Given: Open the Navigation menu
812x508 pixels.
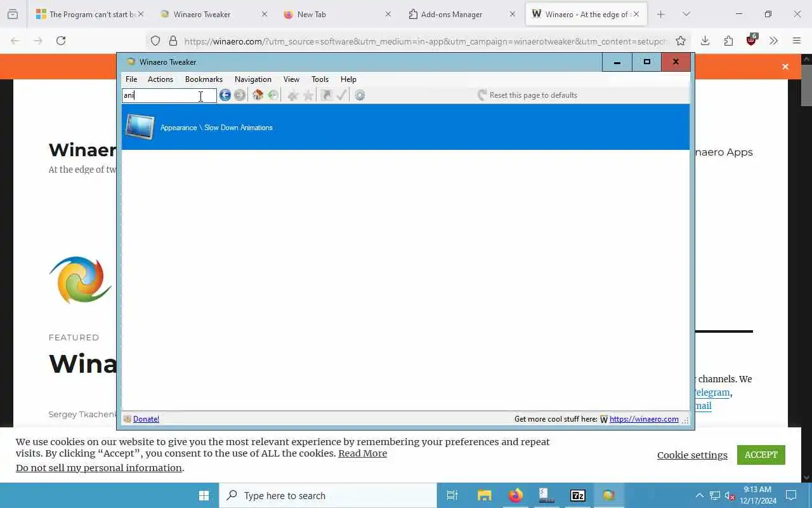Looking at the screenshot, I should [253, 79].
